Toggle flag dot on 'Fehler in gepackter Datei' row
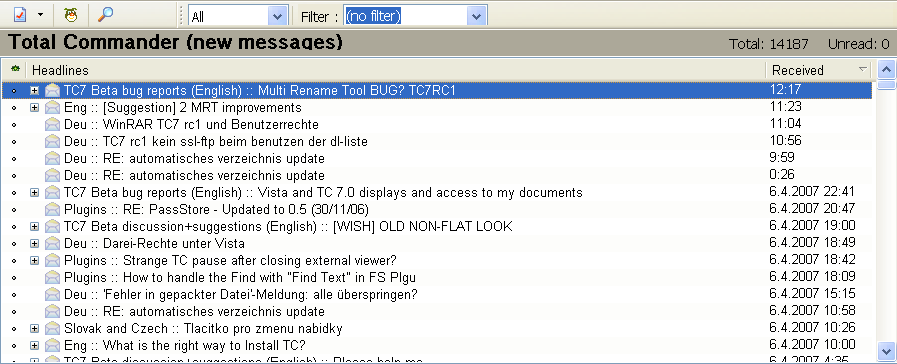897x364 pixels. click(x=14, y=295)
